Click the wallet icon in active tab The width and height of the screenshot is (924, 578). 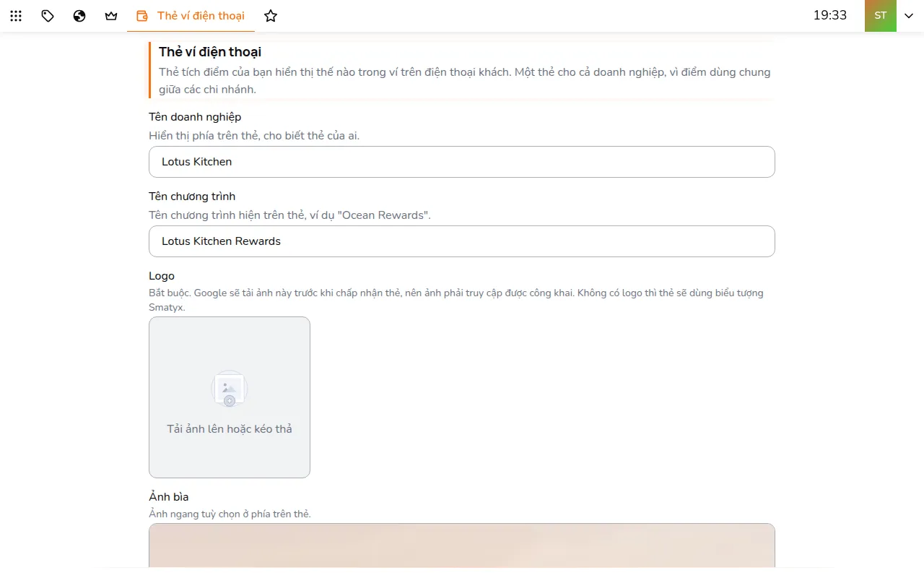(142, 16)
